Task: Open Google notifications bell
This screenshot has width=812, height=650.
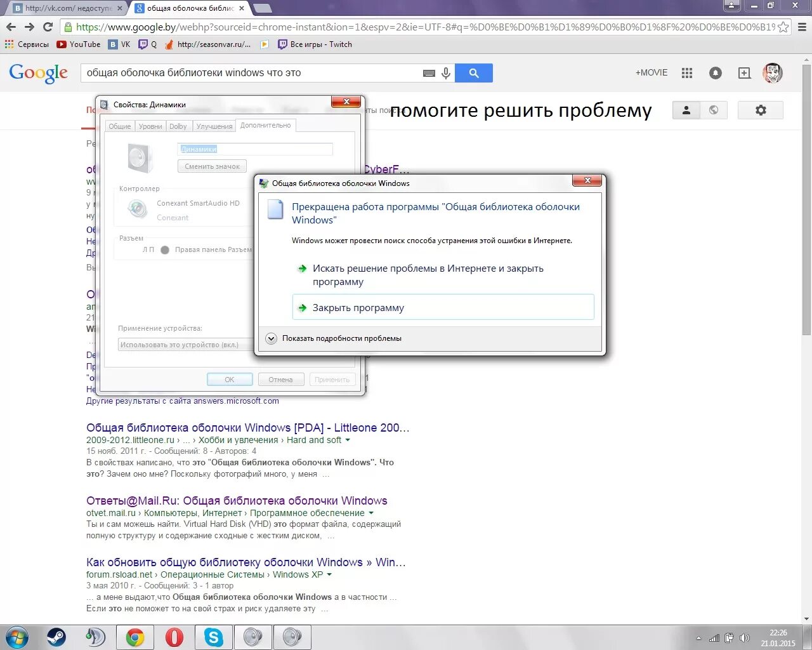Action: click(x=716, y=73)
